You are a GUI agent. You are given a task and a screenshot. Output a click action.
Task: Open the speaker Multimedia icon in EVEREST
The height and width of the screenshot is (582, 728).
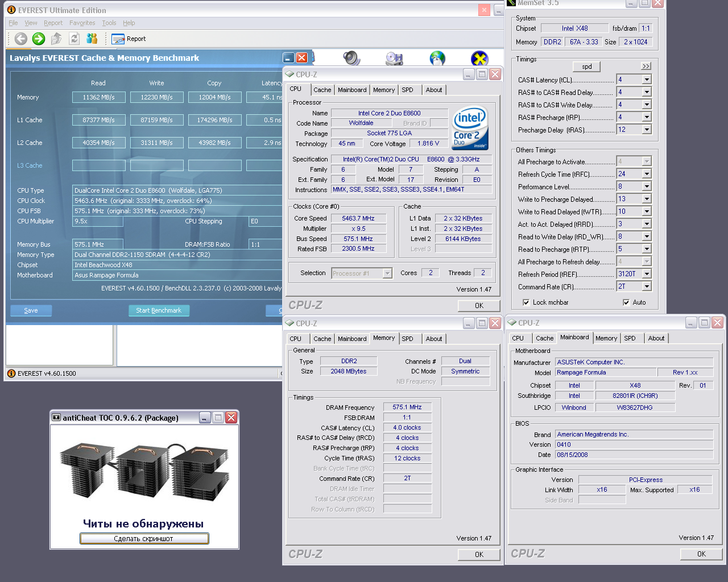(352, 58)
